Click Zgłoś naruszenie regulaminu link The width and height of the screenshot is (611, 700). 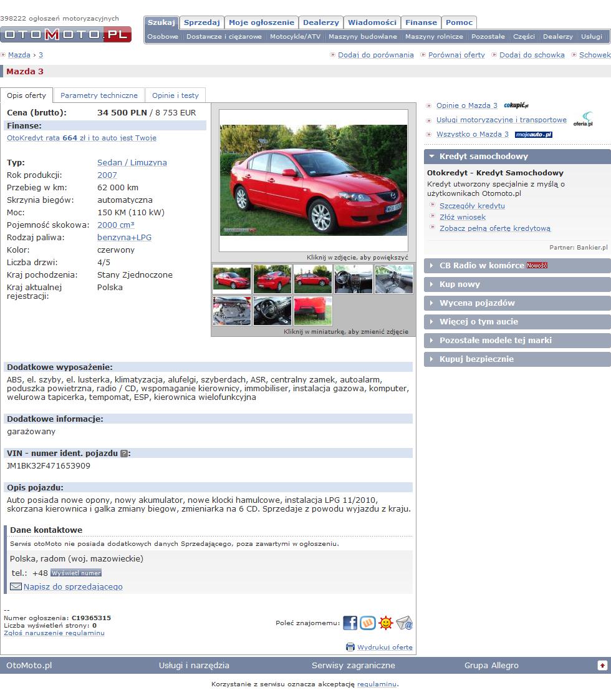(x=54, y=633)
